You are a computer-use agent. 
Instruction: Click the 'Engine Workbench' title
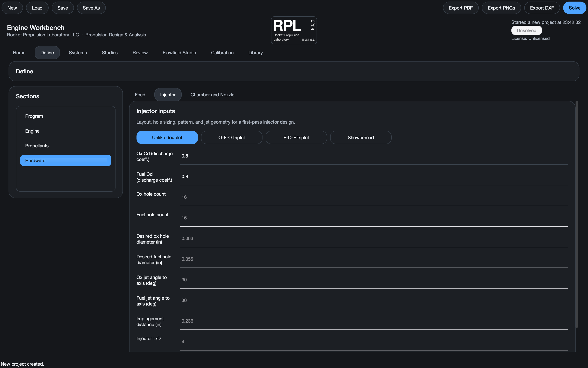(x=36, y=28)
